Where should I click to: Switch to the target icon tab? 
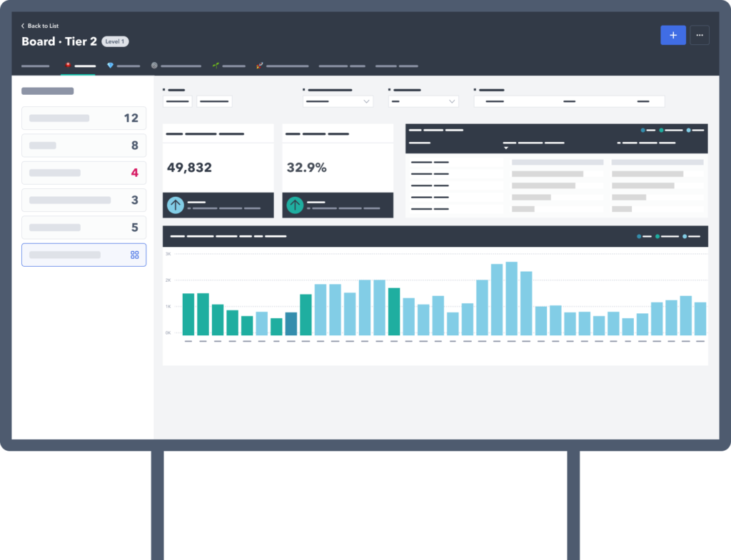[x=176, y=66]
